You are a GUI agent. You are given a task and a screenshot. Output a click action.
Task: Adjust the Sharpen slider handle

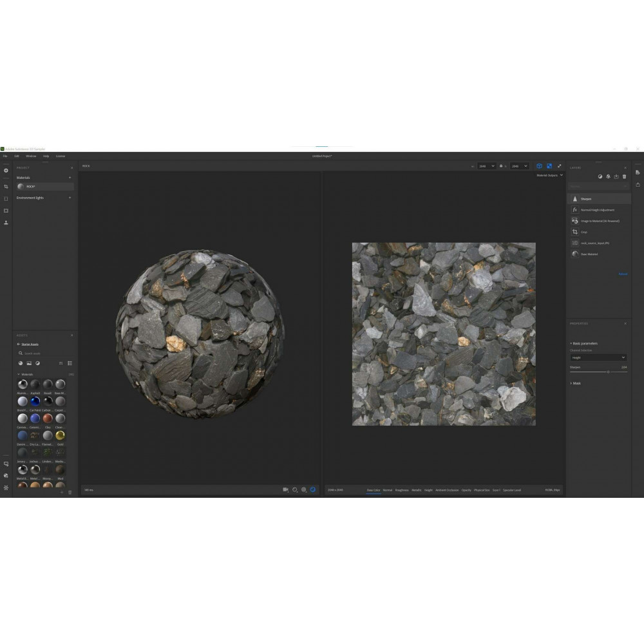(608, 372)
